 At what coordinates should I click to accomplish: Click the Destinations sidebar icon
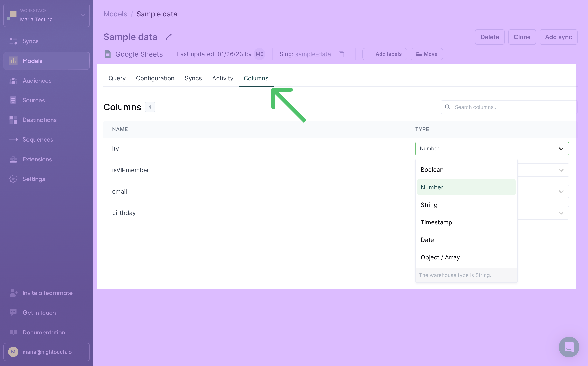pyautogui.click(x=13, y=120)
